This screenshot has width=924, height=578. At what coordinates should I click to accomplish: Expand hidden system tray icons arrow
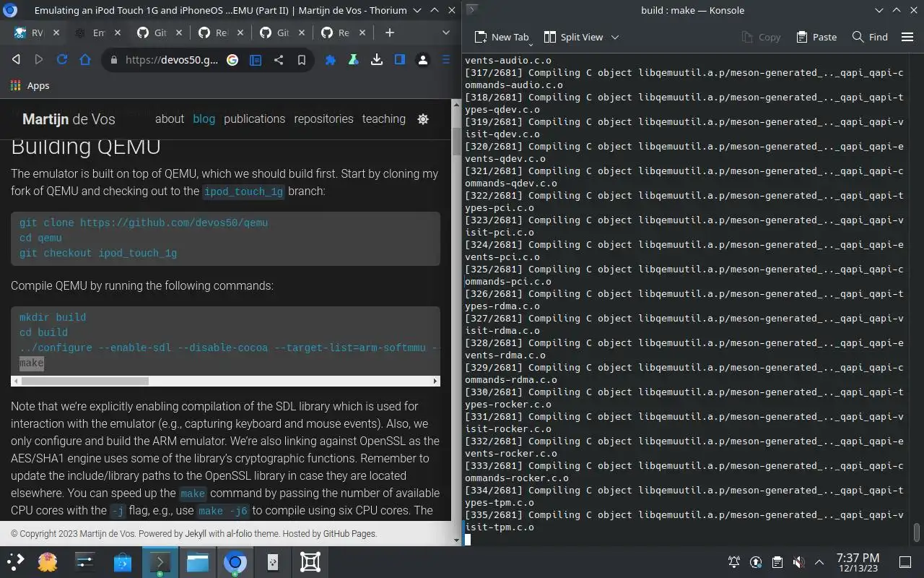click(819, 561)
